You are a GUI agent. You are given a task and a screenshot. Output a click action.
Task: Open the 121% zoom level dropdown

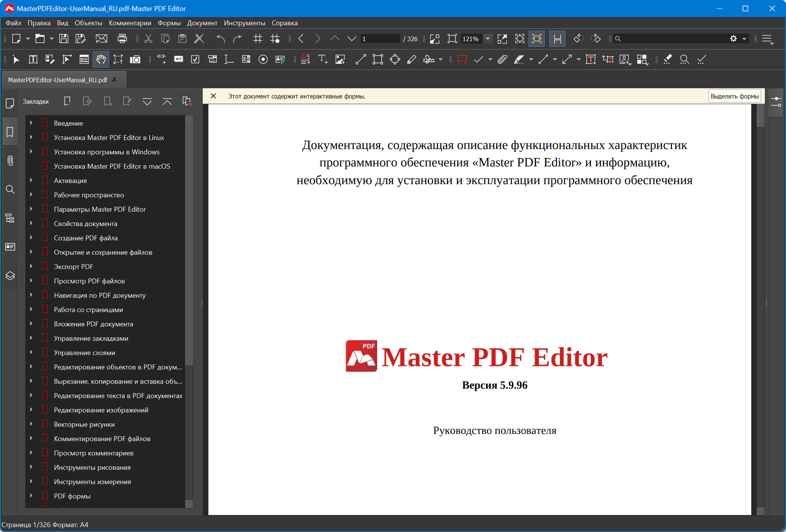coord(488,38)
